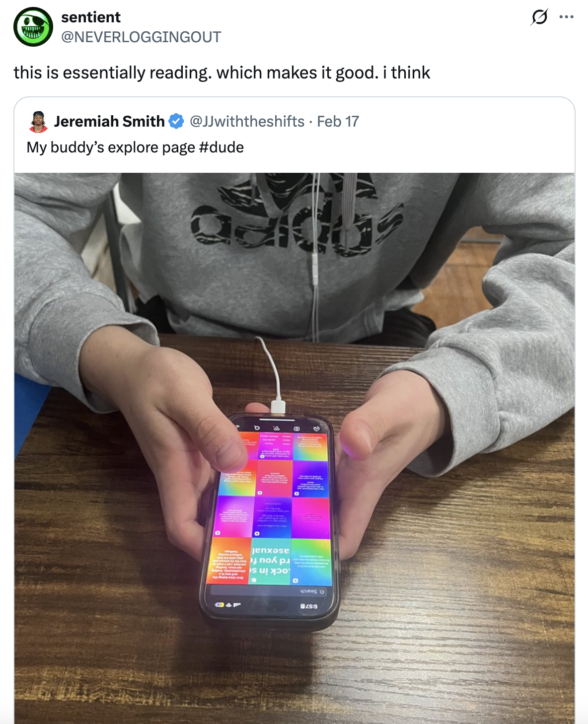
Task: Open the @NEVERLOGGINGOUT handle
Action: click(x=141, y=37)
